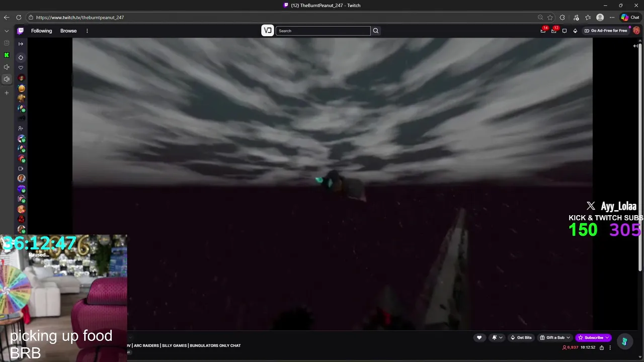This screenshot has width=644, height=362.
Task: Open the Gift a Sub dropdown
Action: [x=555, y=337]
